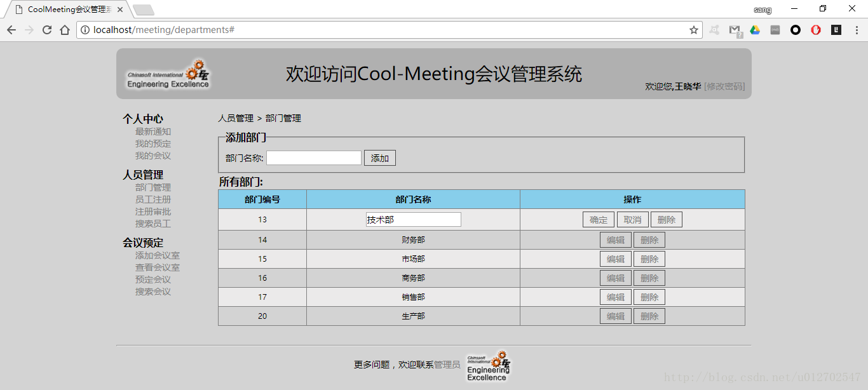The width and height of the screenshot is (868, 390).
Task: Cancel editing with the 取消 button
Action: pos(632,220)
